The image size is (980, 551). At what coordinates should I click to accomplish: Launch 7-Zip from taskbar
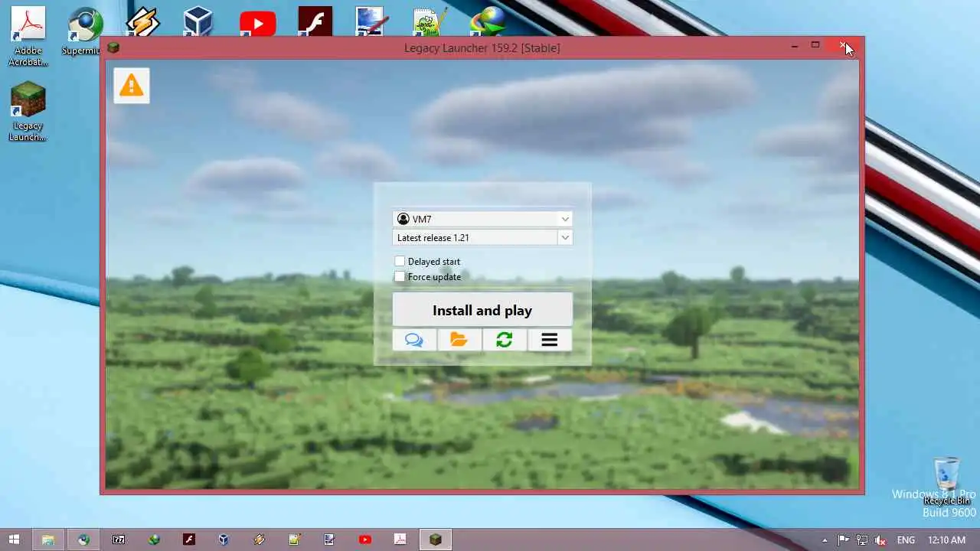point(119,540)
